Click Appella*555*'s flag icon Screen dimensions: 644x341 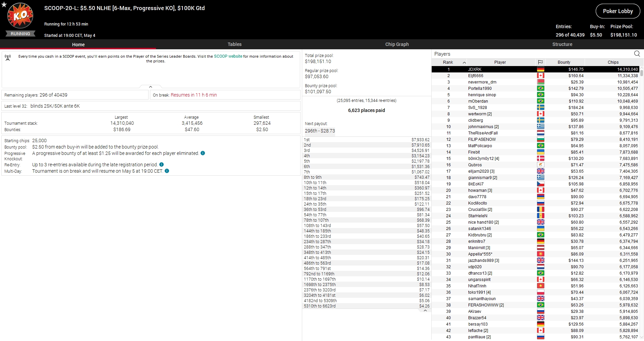point(540,254)
